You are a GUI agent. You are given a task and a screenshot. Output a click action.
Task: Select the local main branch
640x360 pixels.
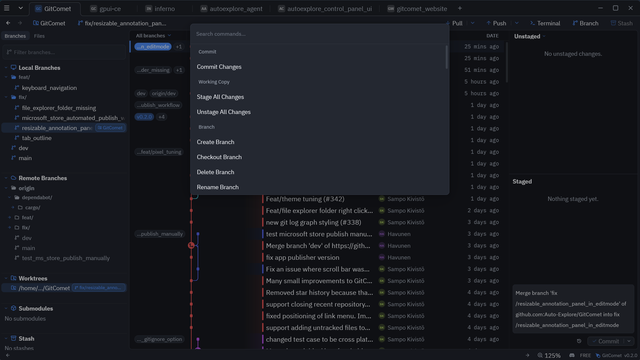[x=25, y=158]
